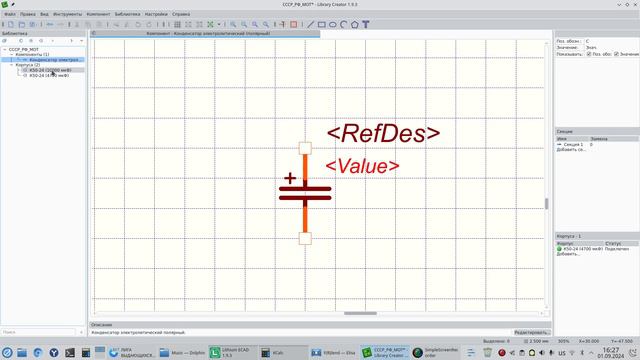Click the Open folder toolbar icon

(x=22, y=24)
